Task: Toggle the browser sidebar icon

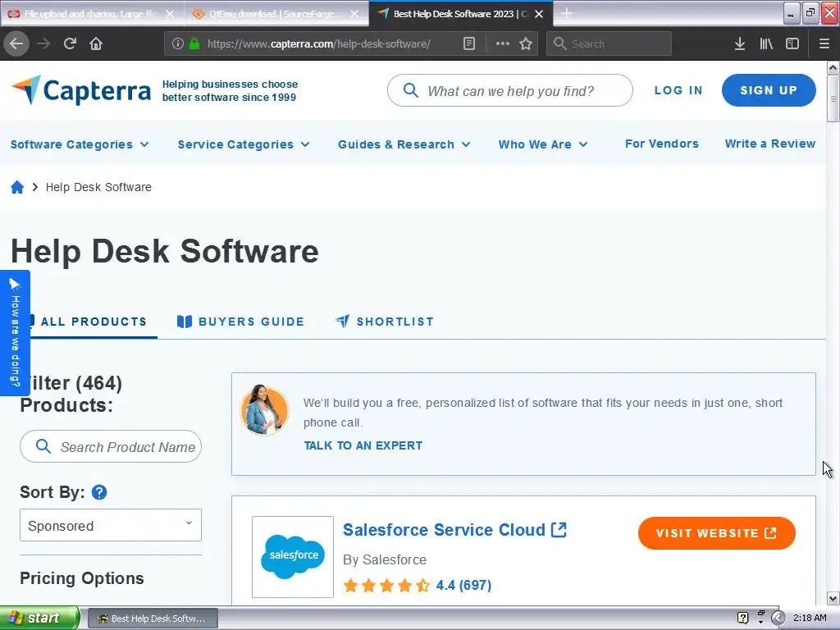Action: point(792,43)
